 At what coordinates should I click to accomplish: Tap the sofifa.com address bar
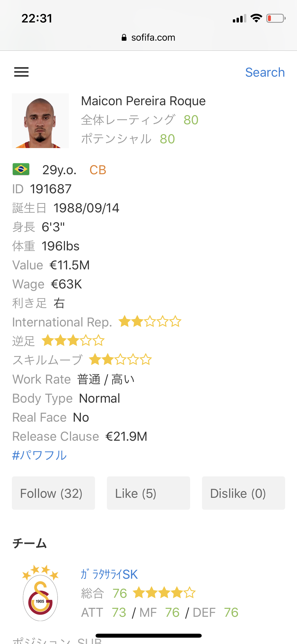point(148,38)
